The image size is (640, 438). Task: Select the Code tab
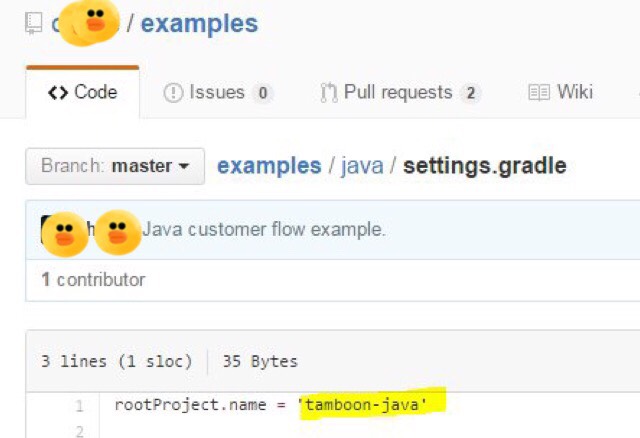pyautogui.click(x=83, y=92)
